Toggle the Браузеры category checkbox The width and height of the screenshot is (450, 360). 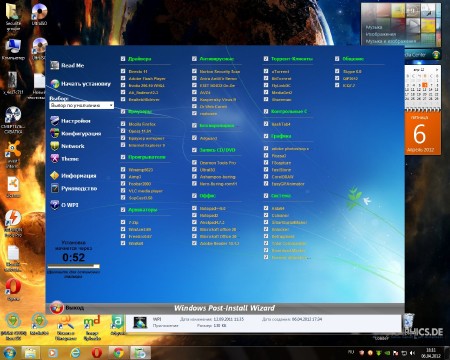123,111
